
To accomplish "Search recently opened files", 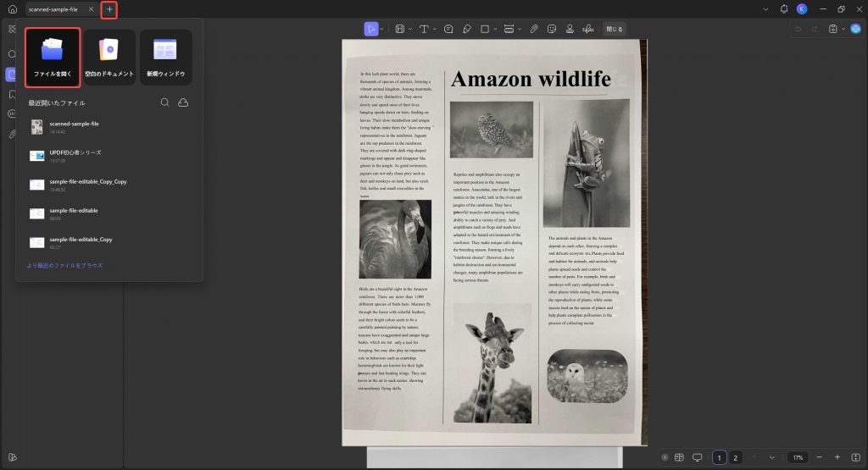I will point(165,102).
